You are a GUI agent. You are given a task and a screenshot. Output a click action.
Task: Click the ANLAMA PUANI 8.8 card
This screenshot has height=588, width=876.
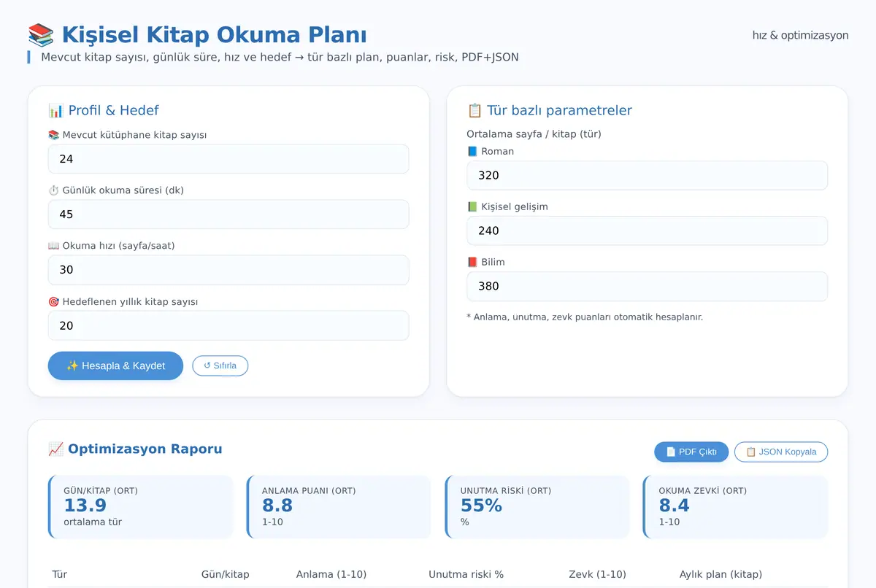click(x=339, y=507)
